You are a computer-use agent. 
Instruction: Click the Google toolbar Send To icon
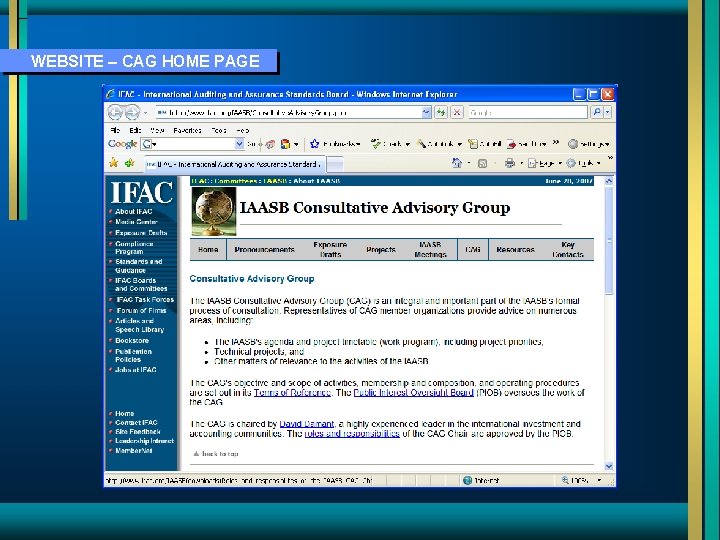[x=512, y=144]
